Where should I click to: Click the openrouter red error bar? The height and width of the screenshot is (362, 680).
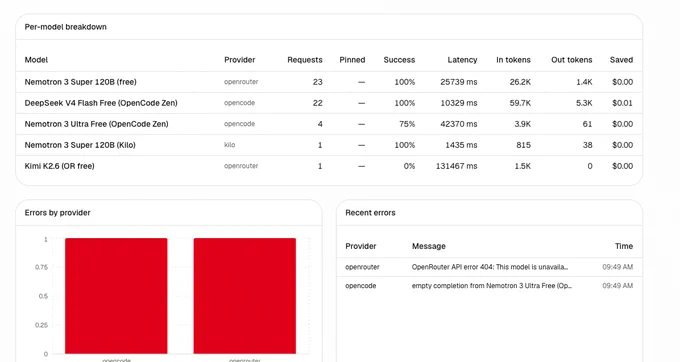[x=245, y=296]
